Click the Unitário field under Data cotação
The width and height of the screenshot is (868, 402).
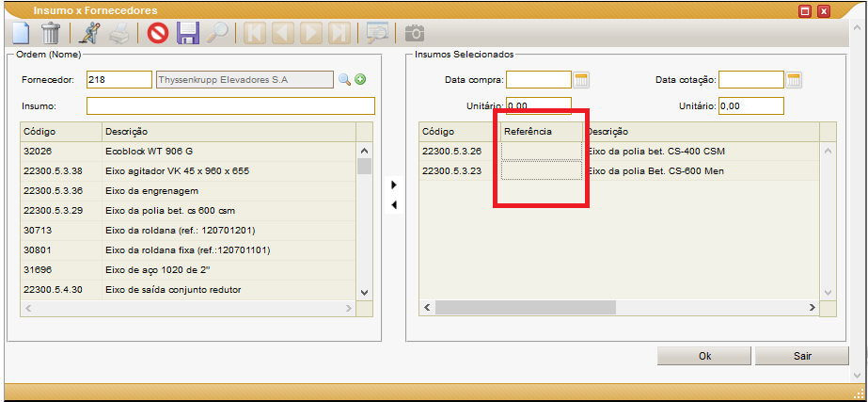751,105
